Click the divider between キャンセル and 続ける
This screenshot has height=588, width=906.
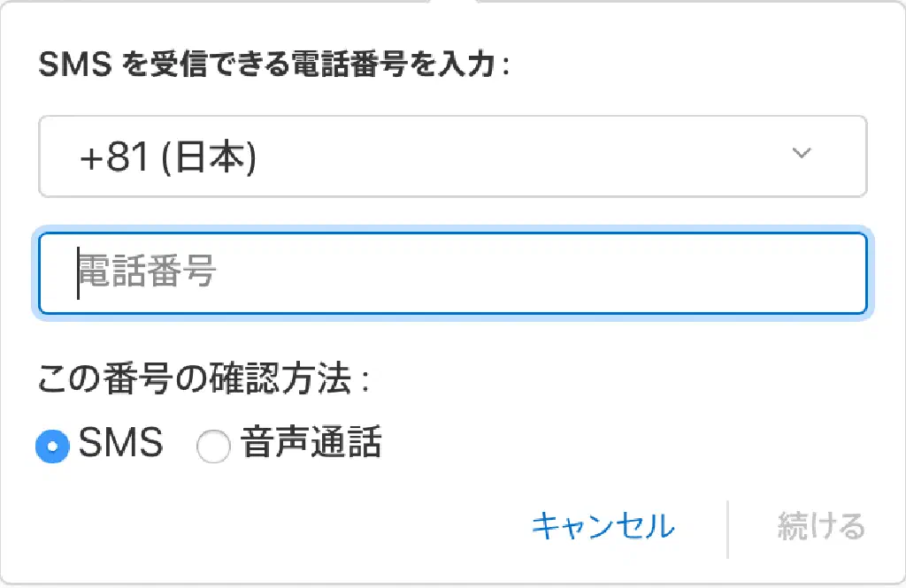pos(727,528)
